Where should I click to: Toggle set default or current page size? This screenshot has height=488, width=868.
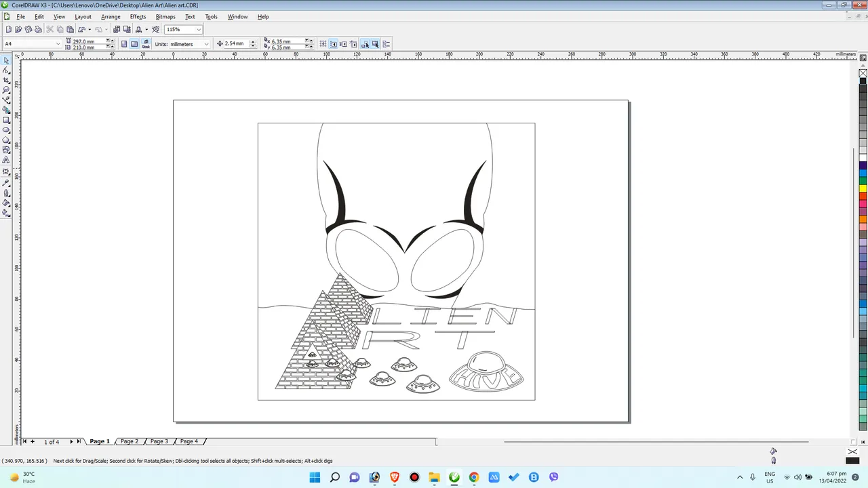point(146,44)
